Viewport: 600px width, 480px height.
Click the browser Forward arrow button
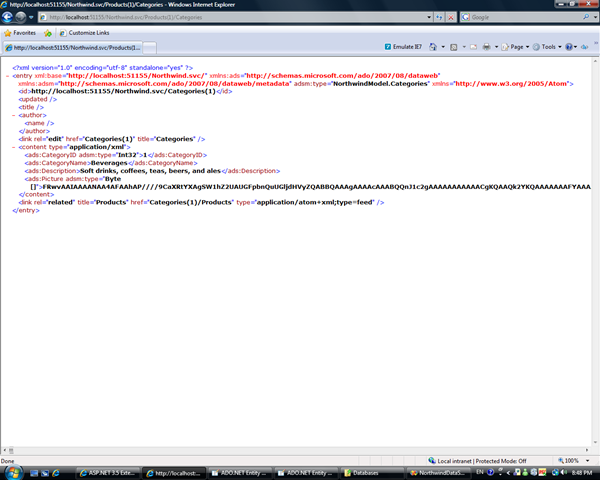(21, 17)
